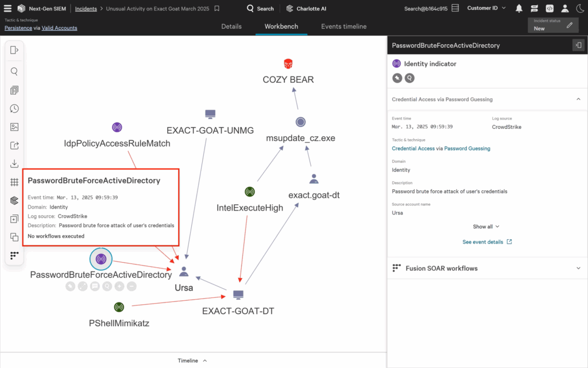Image resolution: width=588 pixels, height=368 pixels.
Task: Click the share export arrow tool
Action: 14,145
